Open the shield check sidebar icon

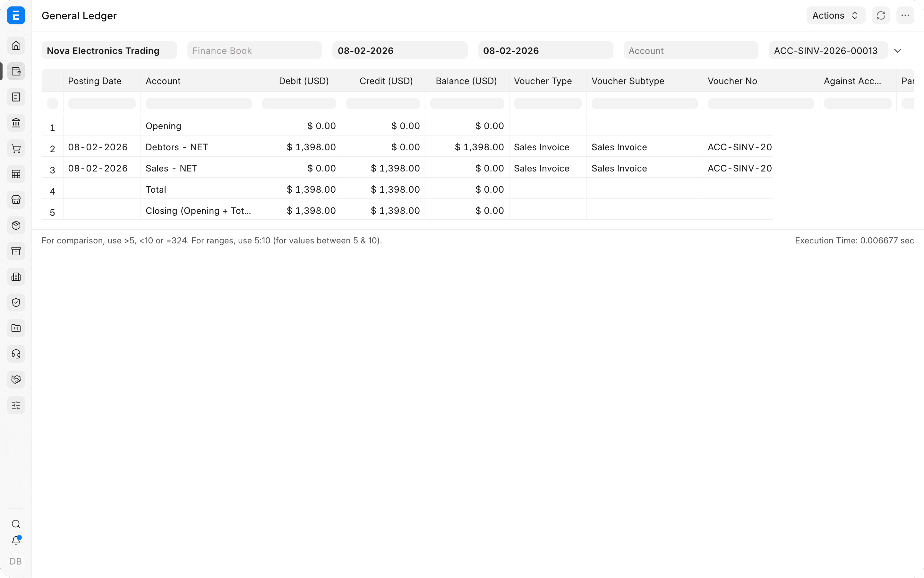(x=16, y=302)
